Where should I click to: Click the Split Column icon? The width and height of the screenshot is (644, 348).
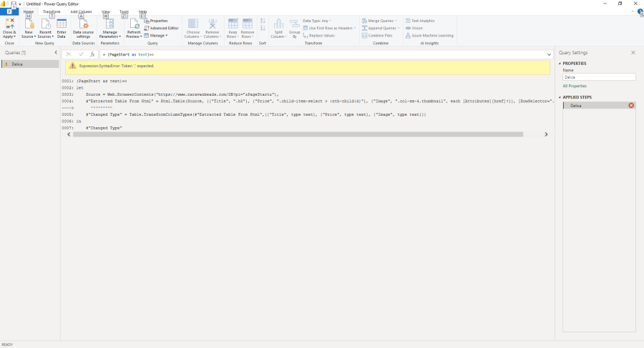[x=278, y=24]
